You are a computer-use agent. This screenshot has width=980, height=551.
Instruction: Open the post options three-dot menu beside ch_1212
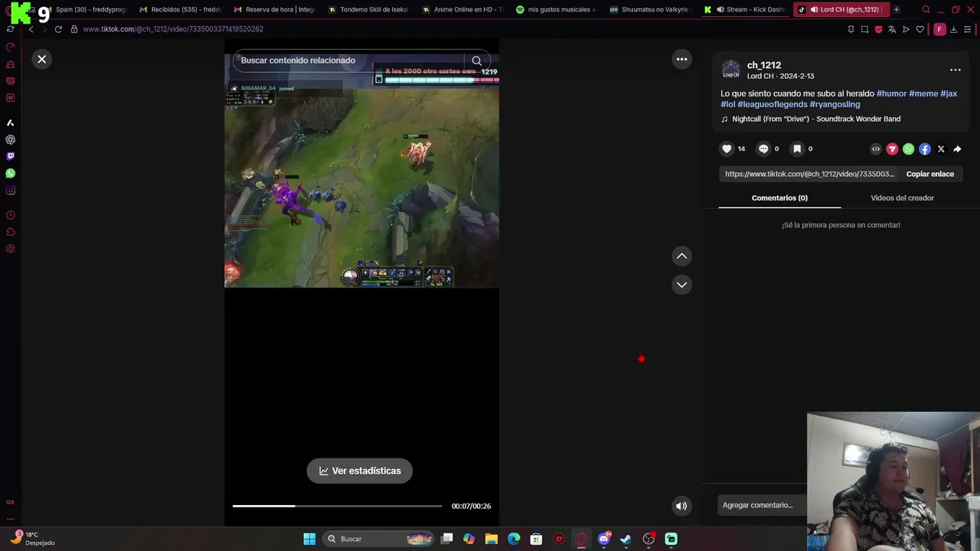click(955, 70)
